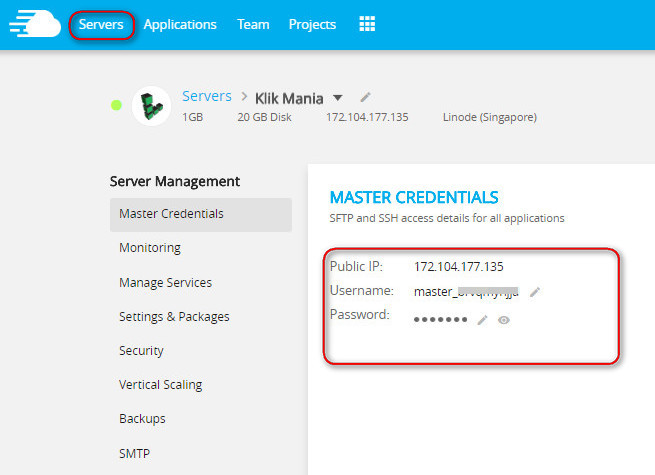The height and width of the screenshot is (475, 655).
Task: Open the Backups section
Action: [x=142, y=419]
